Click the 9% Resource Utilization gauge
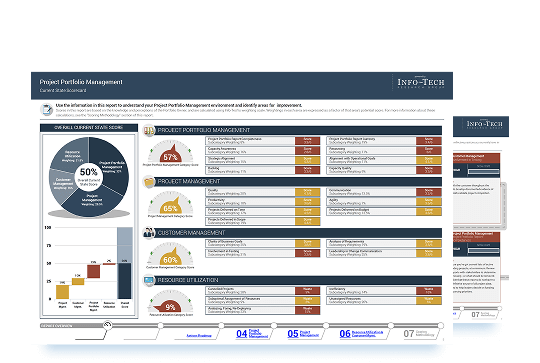540x363 pixels. tap(170, 302)
